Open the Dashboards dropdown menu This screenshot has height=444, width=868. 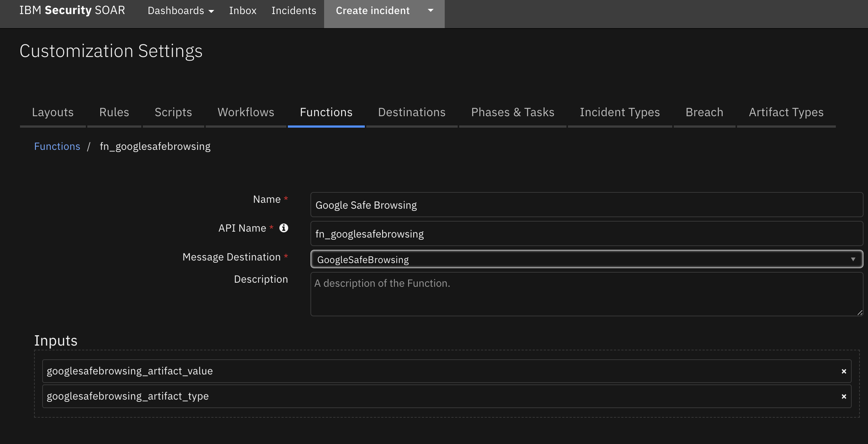(x=181, y=10)
